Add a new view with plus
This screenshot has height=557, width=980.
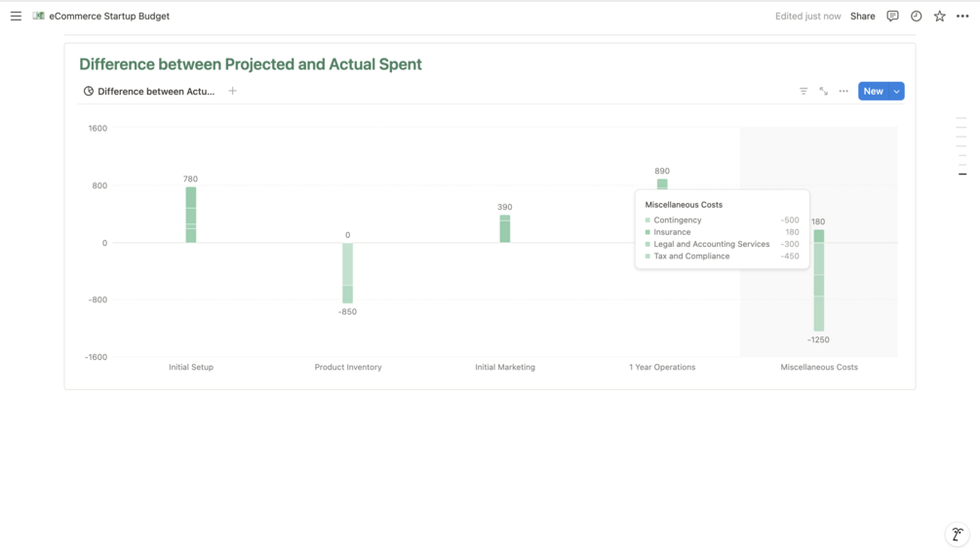232,91
